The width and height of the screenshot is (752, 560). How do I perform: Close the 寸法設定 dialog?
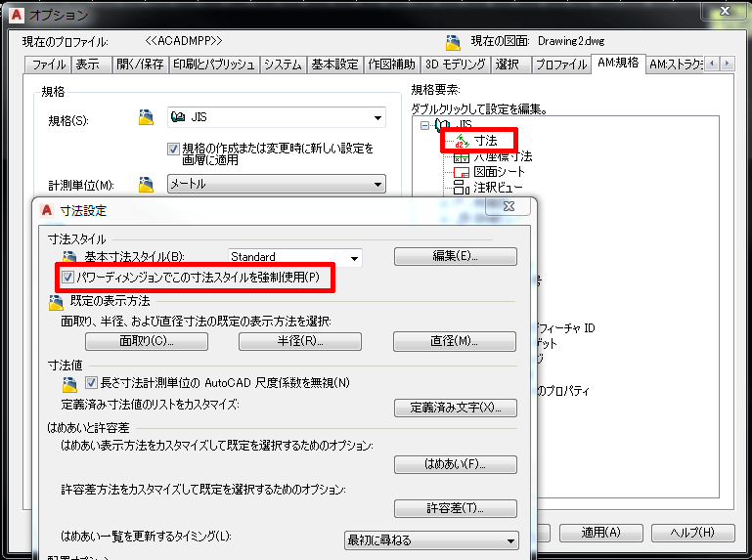(x=509, y=206)
